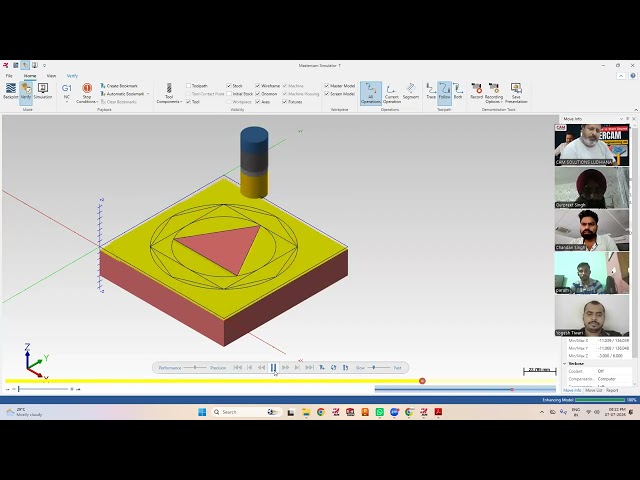Image resolution: width=640 pixels, height=480 pixels.
Task: Close the Move Info panel
Action: [x=633, y=119]
